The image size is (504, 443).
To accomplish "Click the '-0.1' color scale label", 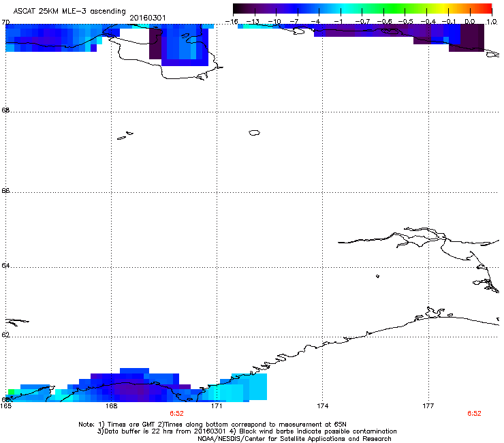I will (x=450, y=22).
